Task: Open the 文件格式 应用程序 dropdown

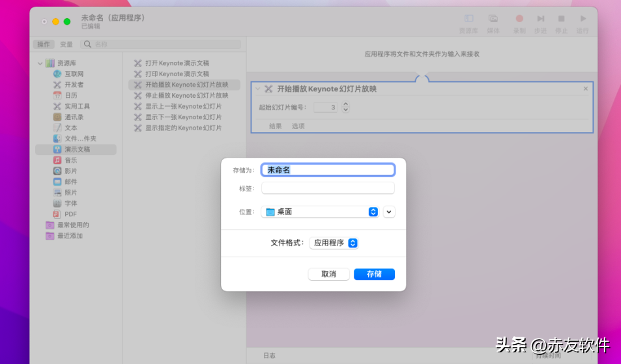Action: point(334,243)
